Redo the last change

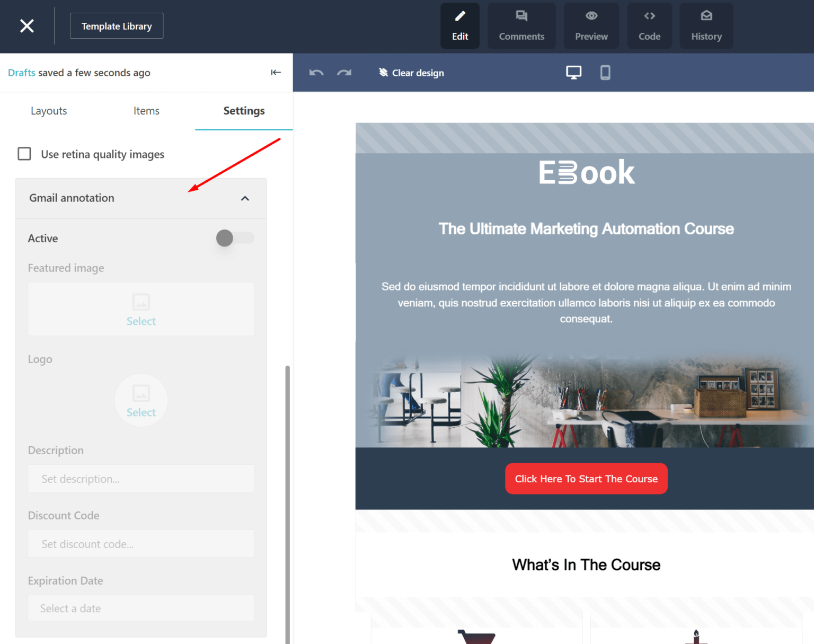click(344, 73)
